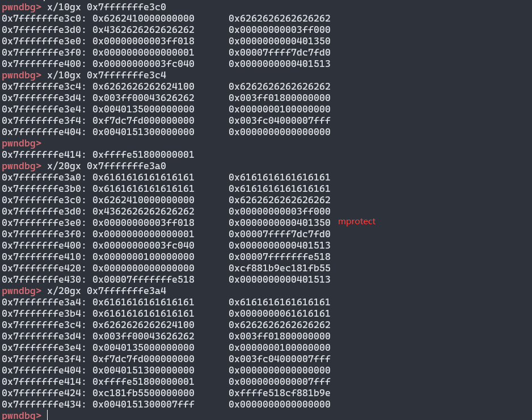Click the command x/10gx 0x7fffffffe3c0
The width and height of the screenshot is (532, 420).
pyautogui.click(x=107, y=7)
